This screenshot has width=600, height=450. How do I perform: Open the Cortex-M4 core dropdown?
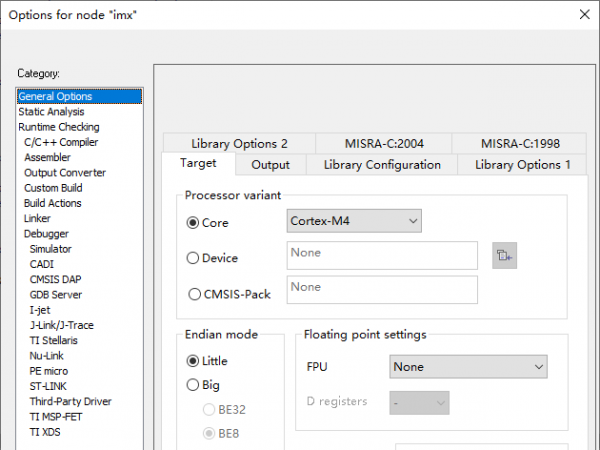point(354,220)
